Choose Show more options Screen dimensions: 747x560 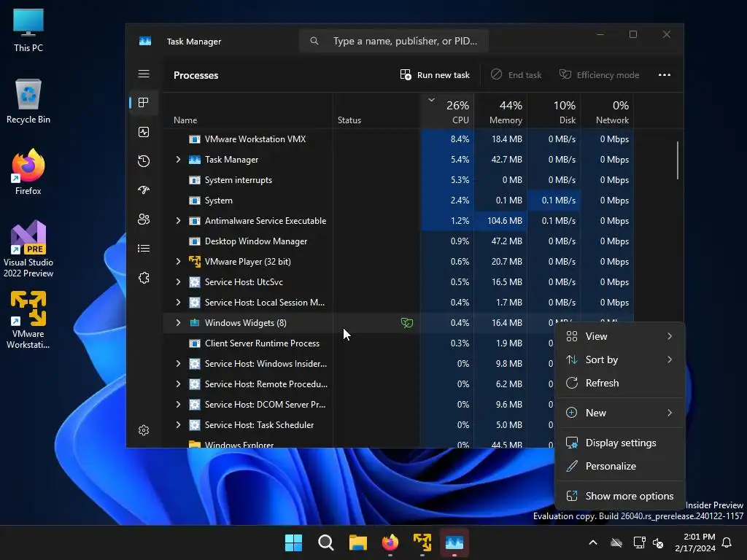point(620,496)
